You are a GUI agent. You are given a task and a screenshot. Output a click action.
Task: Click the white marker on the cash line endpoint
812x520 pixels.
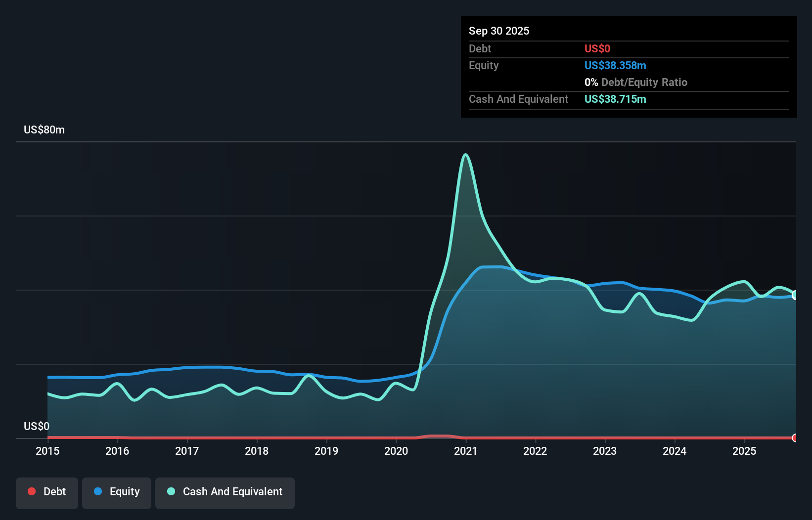(x=795, y=295)
